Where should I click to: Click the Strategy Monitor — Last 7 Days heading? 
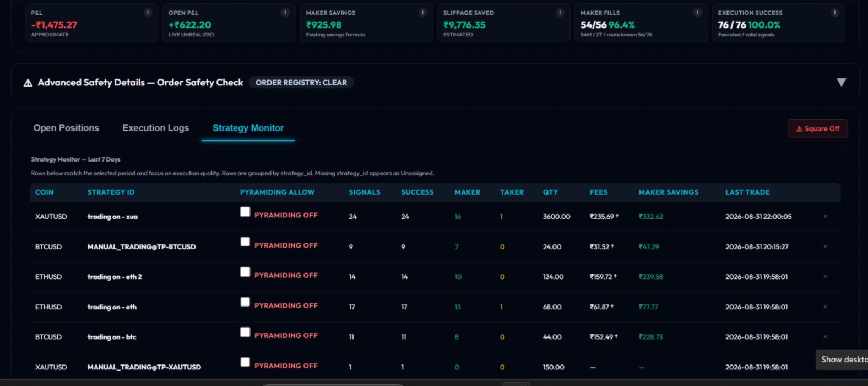coord(75,159)
